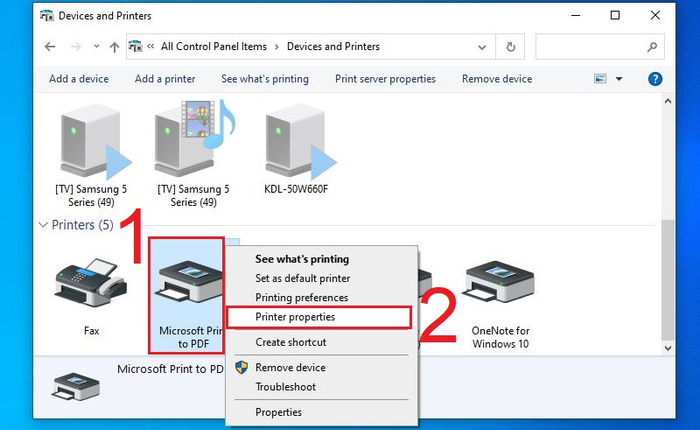The width and height of the screenshot is (700, 430).
Task: Click the vertical scrollbar thumb
Action: coord(667,280)
